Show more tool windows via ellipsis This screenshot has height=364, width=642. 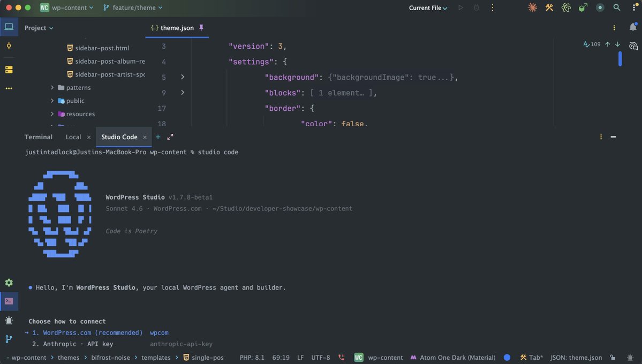pyautogui.click(x=9, y=88)
